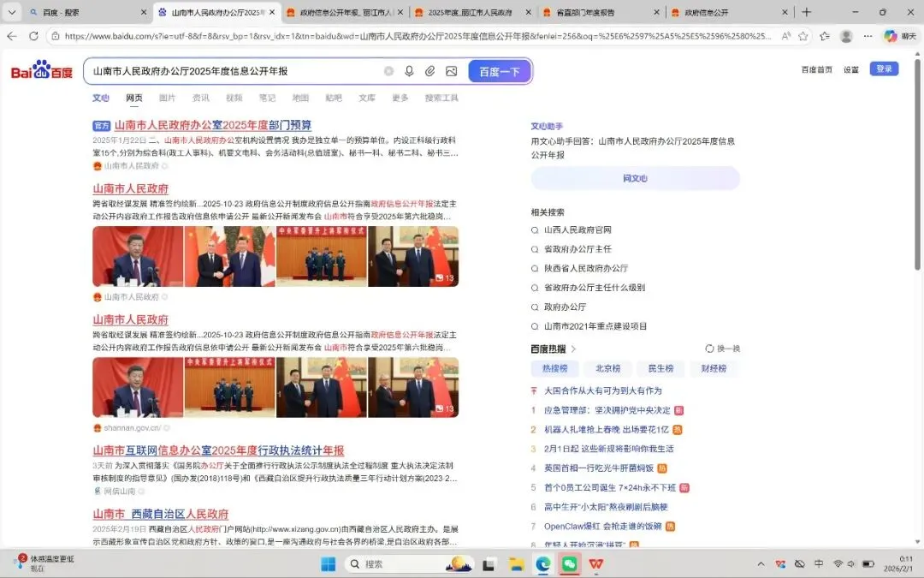This screenshot has width=924, height=578.
Task: Expand 百度热搜 with its chevron arrow
Action: tap(573, 349)
